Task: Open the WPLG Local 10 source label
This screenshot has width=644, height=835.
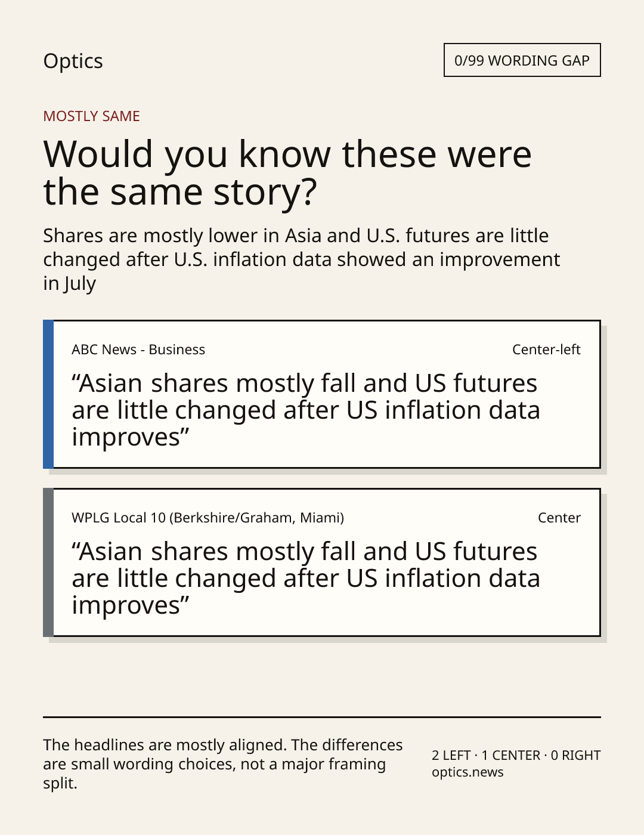Action: click(x=208, y=518)
